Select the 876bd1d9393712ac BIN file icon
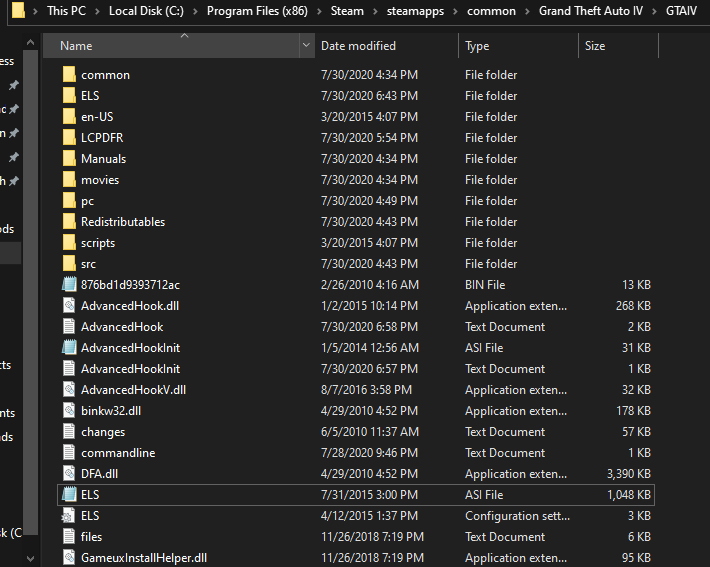 click(x=69, y=284)
